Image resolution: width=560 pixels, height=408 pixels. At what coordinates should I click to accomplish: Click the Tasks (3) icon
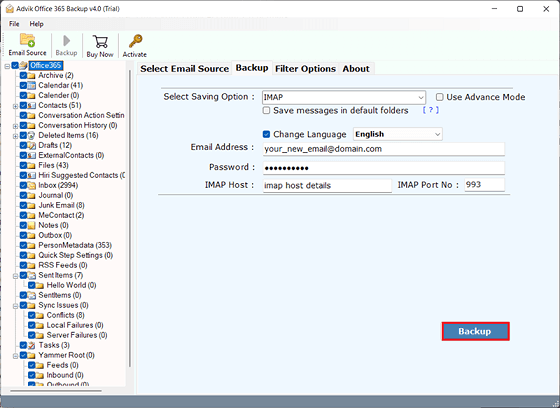[31, 345]
